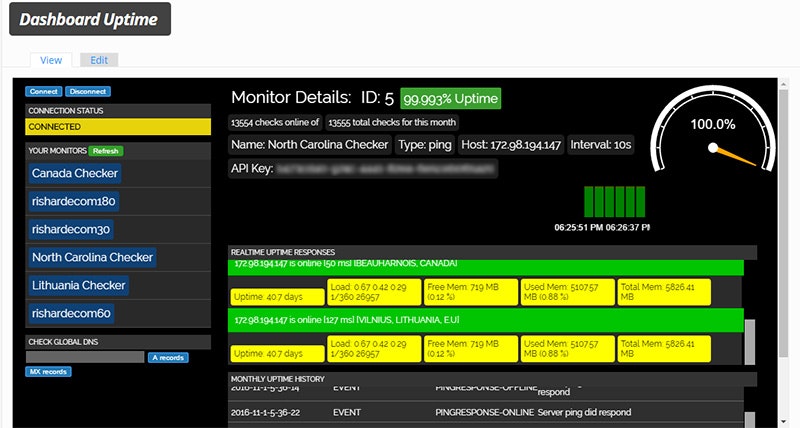Click the Host: 172.98.194.147 label
The image size is (800, 428).
(511, 145)
